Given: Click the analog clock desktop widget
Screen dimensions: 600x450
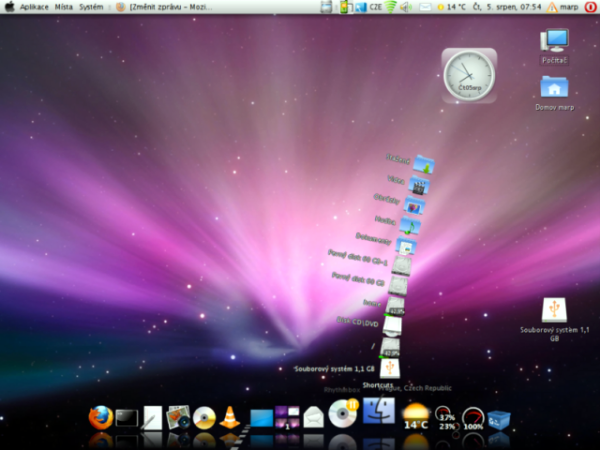Looking at the screenshot, I should point(469,75).
